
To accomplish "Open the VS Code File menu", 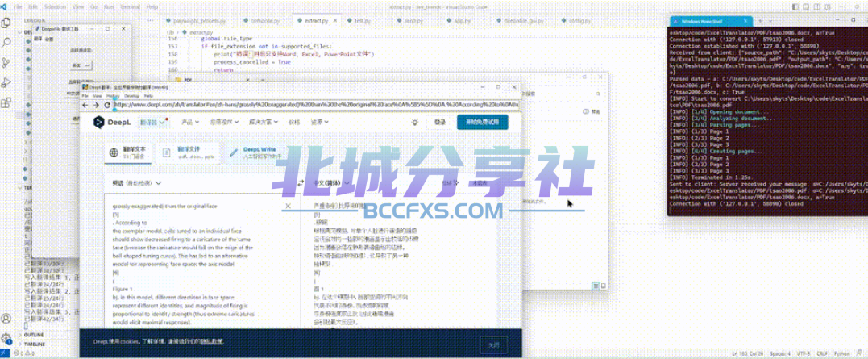I will pos(19,6).
